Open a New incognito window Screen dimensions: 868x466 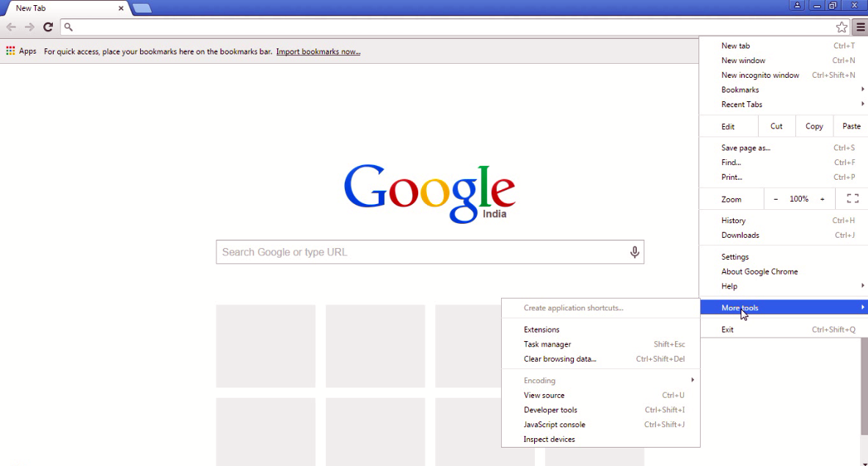[x=782, y=75]
